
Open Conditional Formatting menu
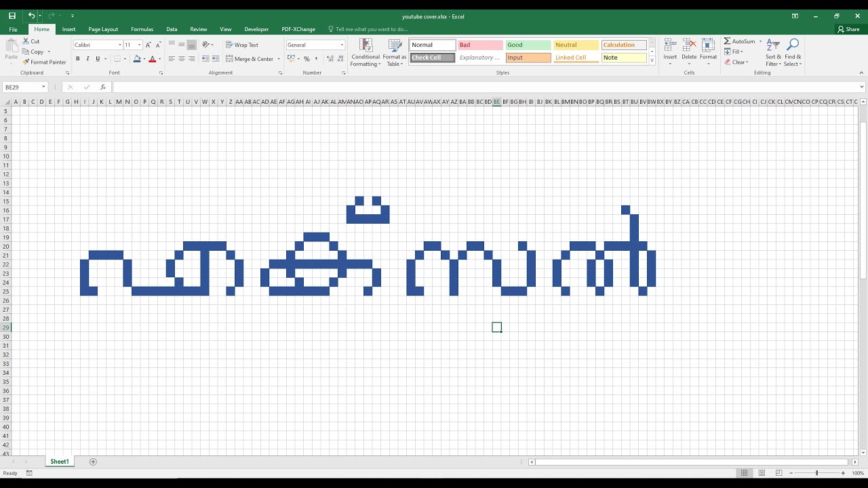coord(366,52)
